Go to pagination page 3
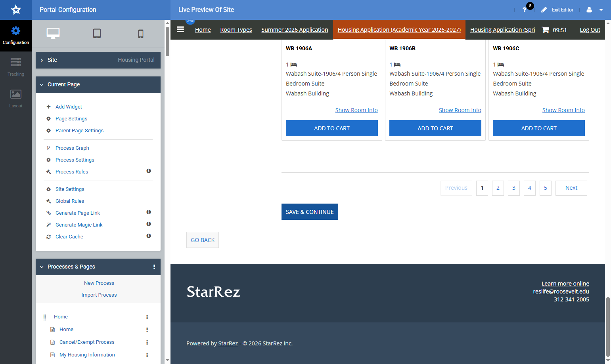611x364 pixels. [x=514, y=188]
